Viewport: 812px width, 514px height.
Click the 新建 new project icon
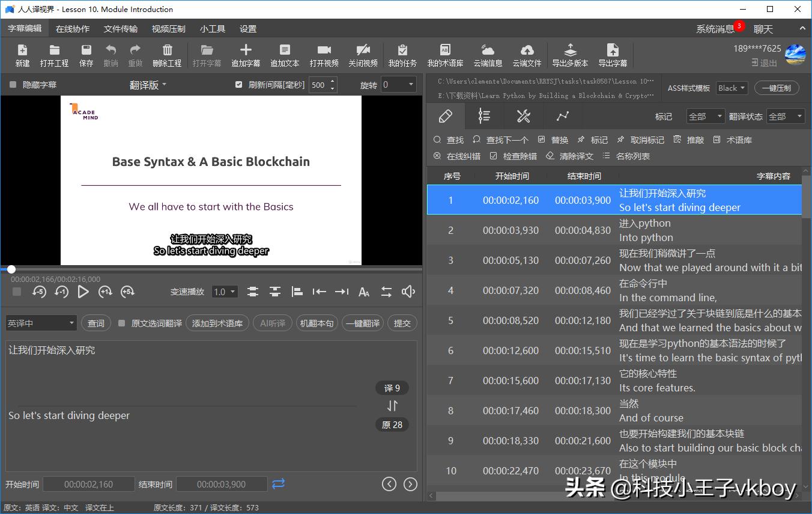pyautogui.click(x=22, y=51)
